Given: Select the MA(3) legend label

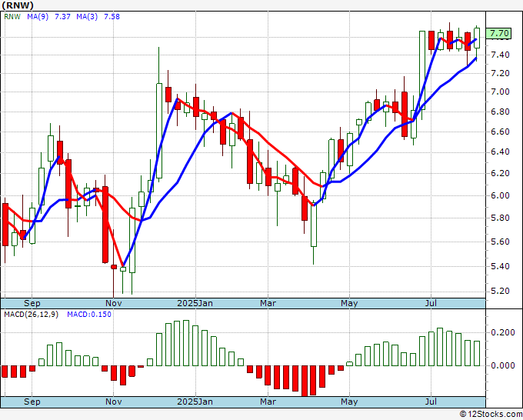Looking at the screenshot, I should 87,17.
